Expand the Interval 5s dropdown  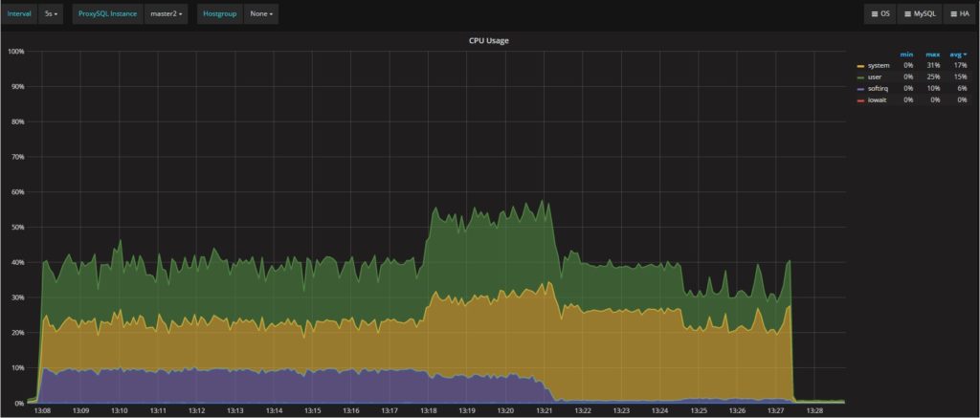point(51,14)
